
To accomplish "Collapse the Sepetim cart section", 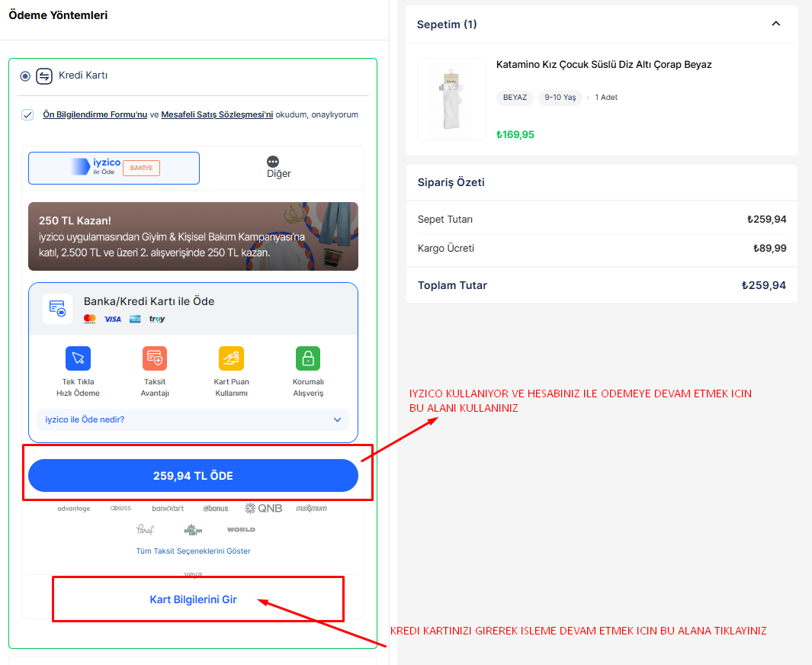I will click(x=775, y=24).
